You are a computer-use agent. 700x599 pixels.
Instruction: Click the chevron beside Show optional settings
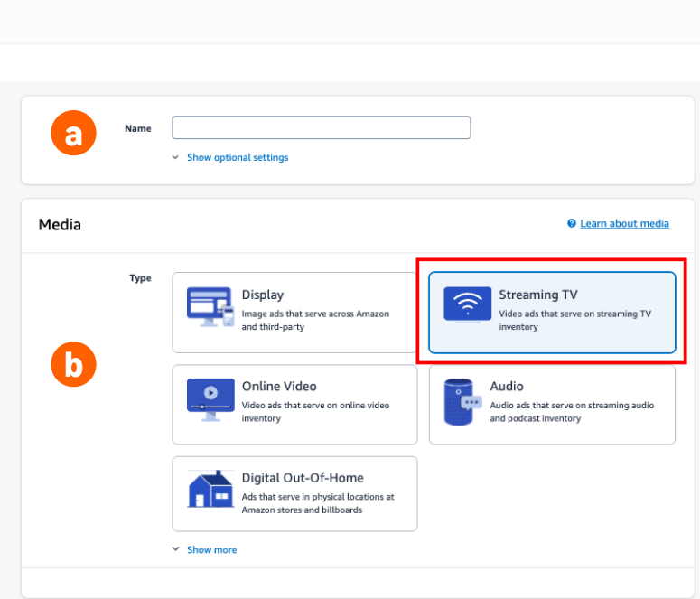click(175, 157)
